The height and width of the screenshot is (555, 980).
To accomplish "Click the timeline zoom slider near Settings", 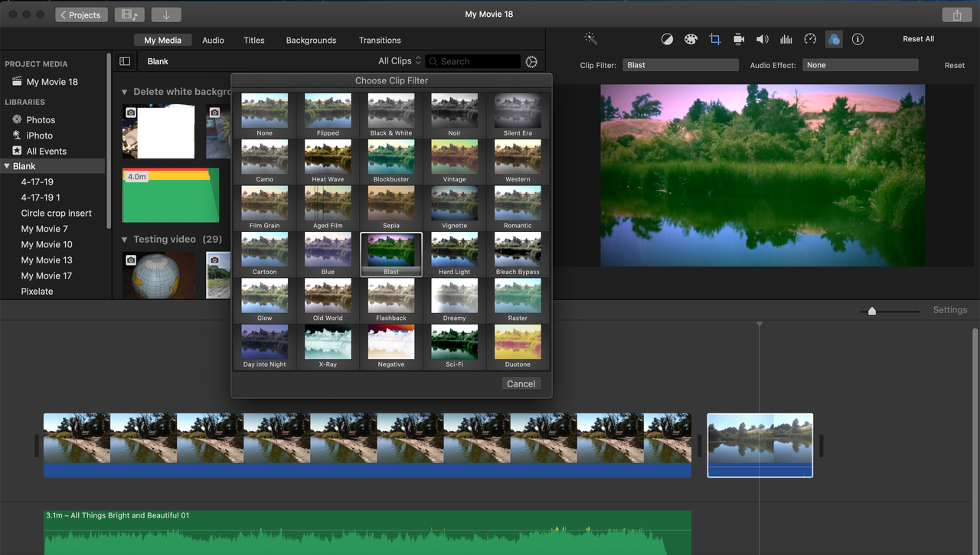I will [872, 311].
